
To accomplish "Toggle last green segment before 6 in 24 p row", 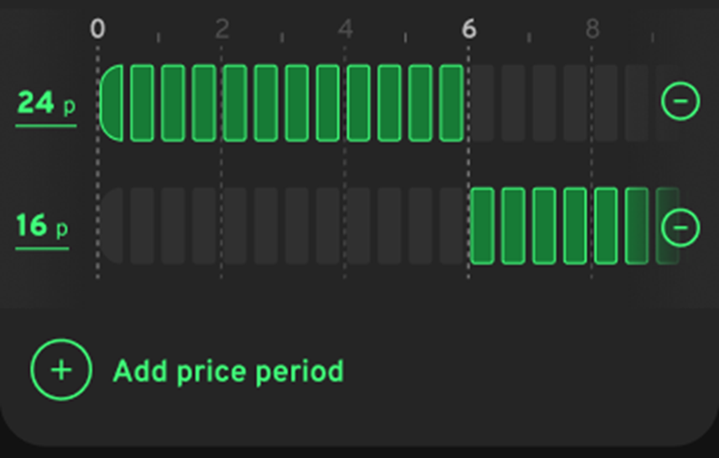I will (451, 103).
